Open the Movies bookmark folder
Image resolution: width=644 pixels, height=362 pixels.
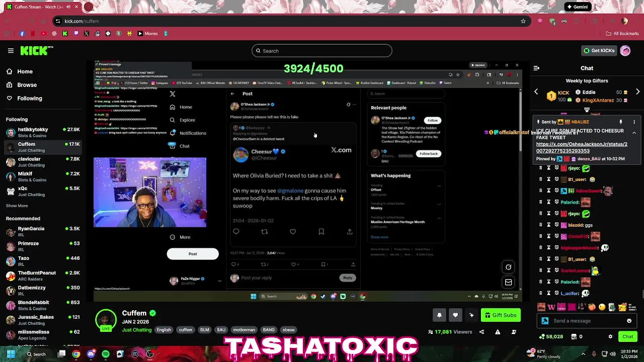click(148, 34)
